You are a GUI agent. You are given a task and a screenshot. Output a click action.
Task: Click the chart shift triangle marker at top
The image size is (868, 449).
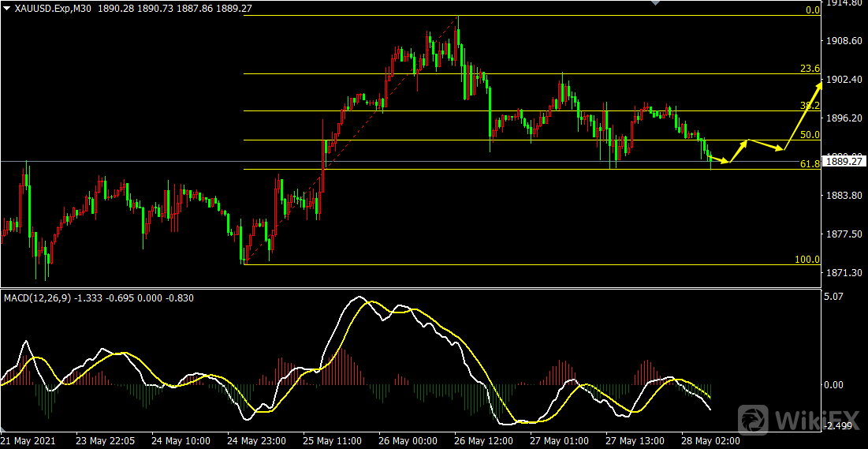[654, 3]
